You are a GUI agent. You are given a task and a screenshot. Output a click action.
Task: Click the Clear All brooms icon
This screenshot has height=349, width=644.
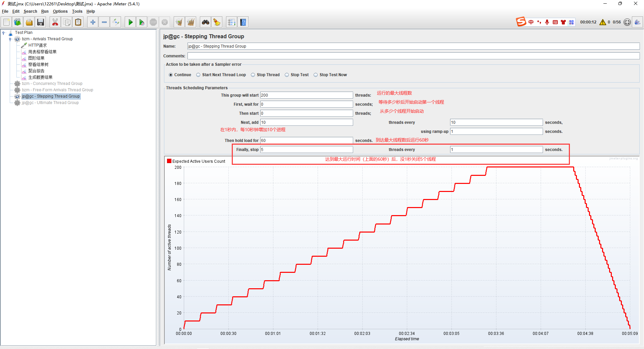(191, 22)
